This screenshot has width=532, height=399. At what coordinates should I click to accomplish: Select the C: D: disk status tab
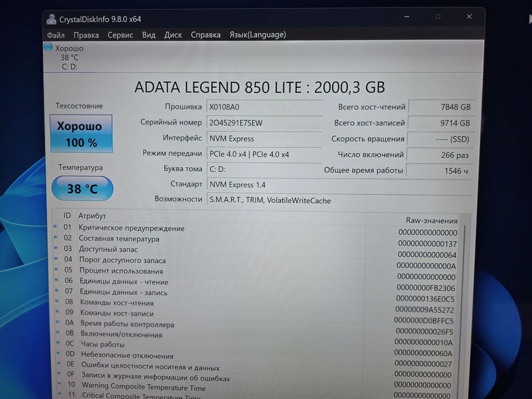pyautogui.click(x=70, y=58)
